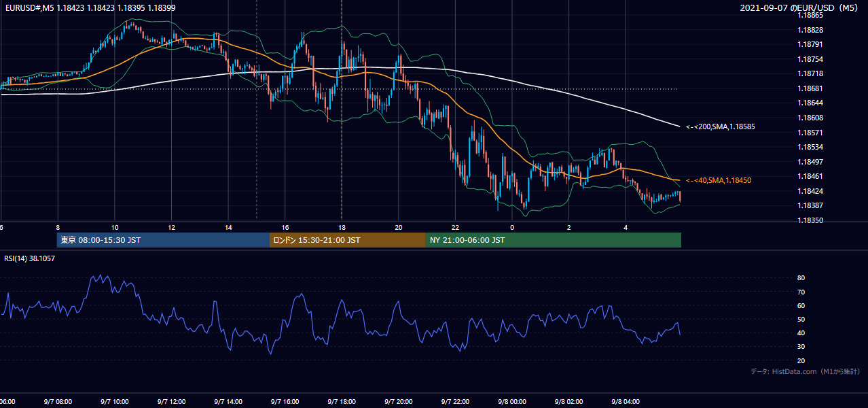Viewport: 868px width, 408px height.
Task: Click price level 1.18828 on axis
Action: pyautogui.click(x=812, y=30)
